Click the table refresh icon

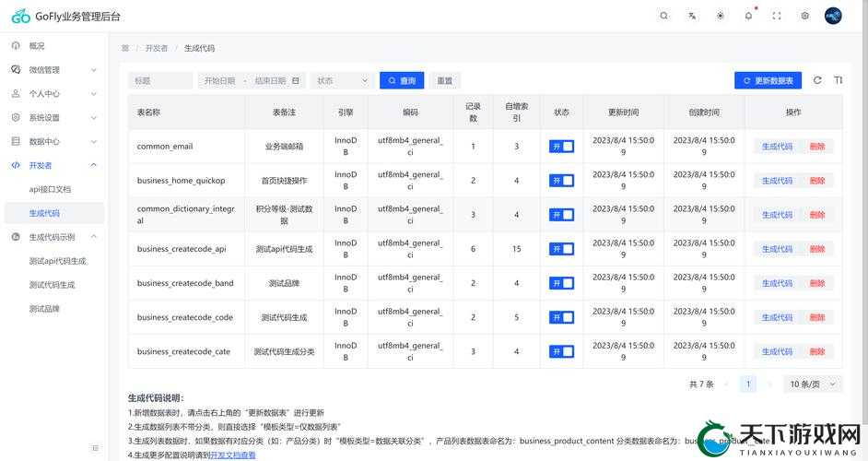pos(817,80)
